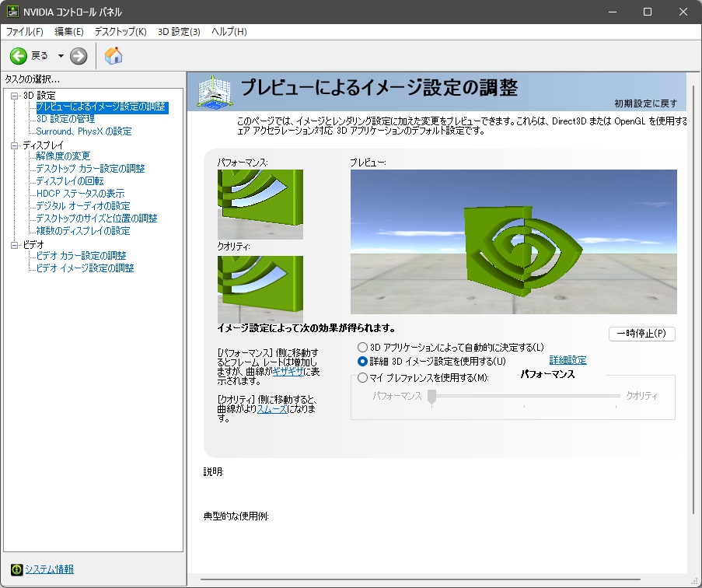Image resolution: width=702 pixels, height=588 pixels.
Task: Open Surround、PhysX の設定 page
Action: click(x=84, y=131)
